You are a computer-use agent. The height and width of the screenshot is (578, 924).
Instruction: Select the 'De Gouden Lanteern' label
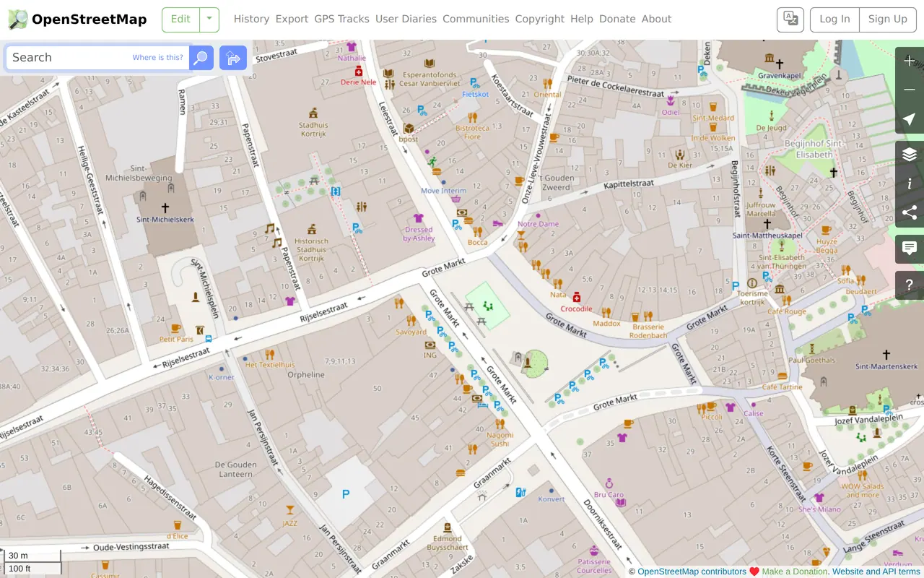(x=236, y=470)
